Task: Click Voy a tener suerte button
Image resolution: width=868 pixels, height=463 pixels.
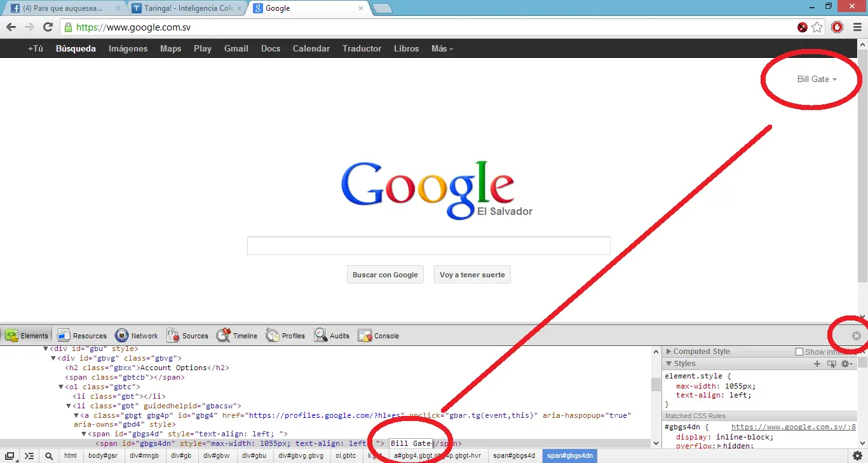Action: tap(472, 275)
